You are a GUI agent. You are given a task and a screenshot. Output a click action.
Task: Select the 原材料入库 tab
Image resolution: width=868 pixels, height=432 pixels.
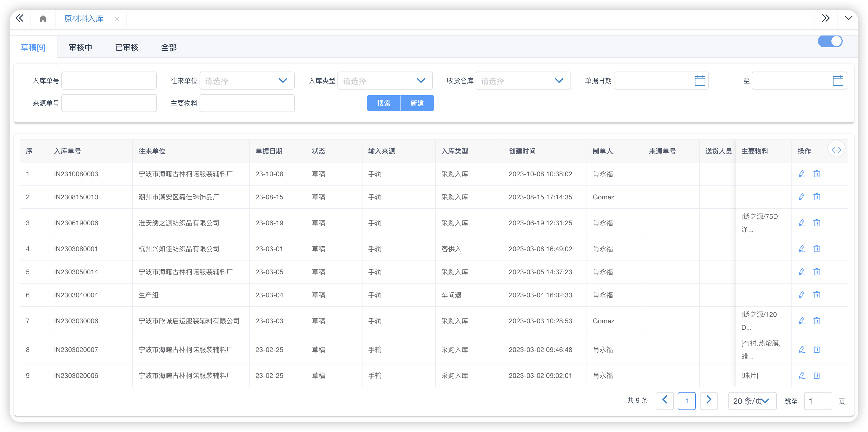[84, 19]
